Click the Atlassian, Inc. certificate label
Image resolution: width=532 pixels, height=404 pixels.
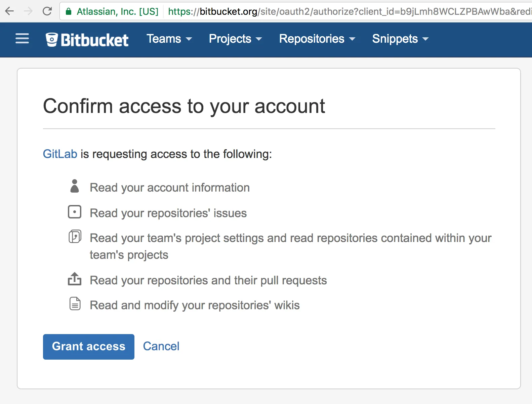pyautogui.click(x=117, y=12)
